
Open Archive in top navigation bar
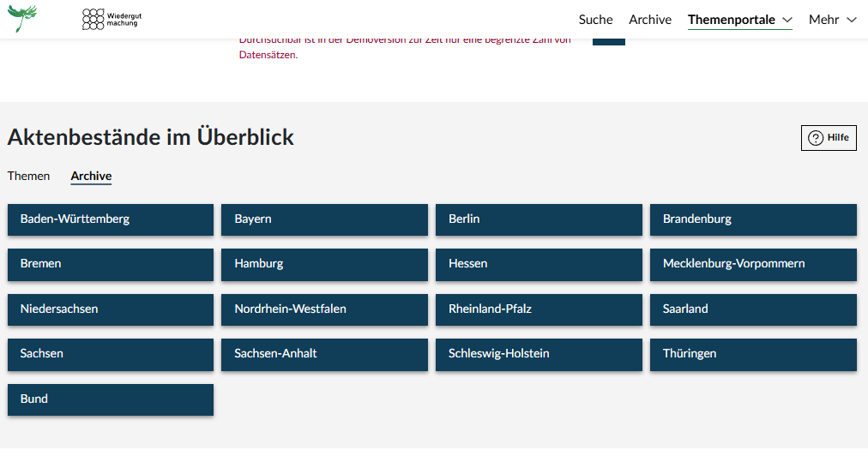[x=649, y=20]
